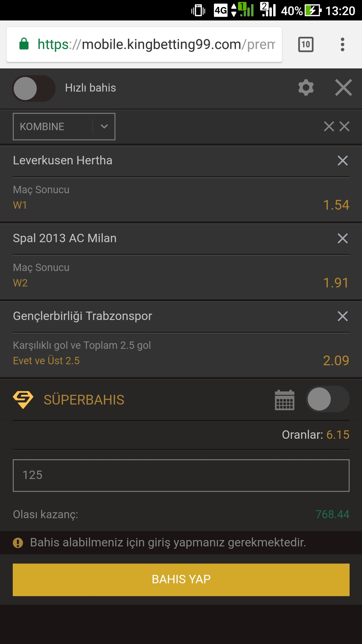Open Chrome three-dot menu
The height and width of the screenshot is (644, 362).
[x=343, y=45]
